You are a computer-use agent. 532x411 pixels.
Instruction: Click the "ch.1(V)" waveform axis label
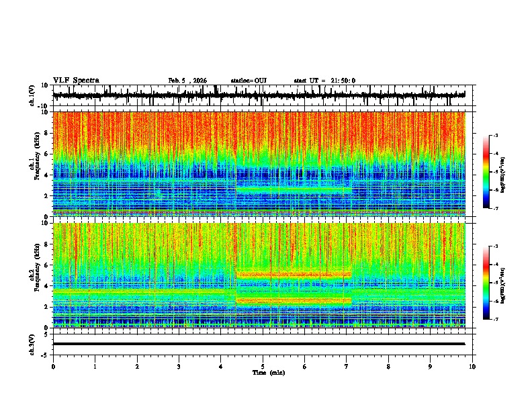click(32, 95)
